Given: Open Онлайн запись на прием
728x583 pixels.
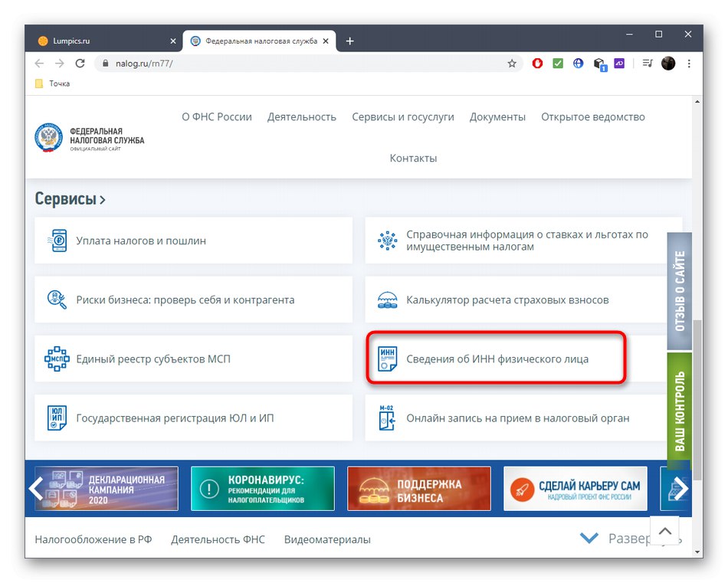Looking at the screenshot, I should 516,418.
